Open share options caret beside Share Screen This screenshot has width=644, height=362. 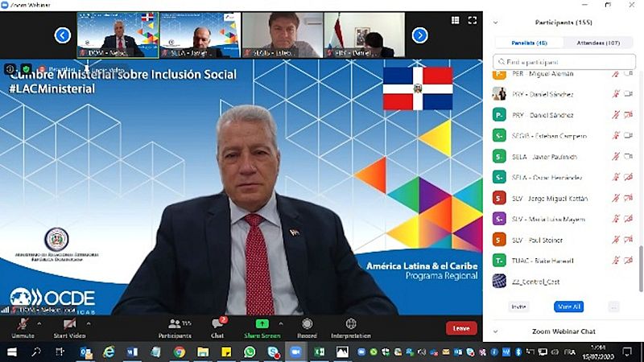281,324
